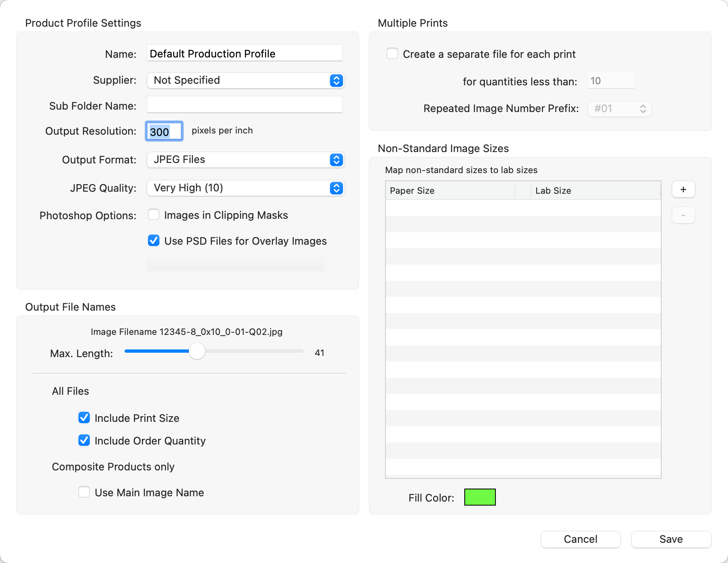The image size is (728, 563).
Task: Open the JPEG Quality dropdown
Action: tap(245, 188)
